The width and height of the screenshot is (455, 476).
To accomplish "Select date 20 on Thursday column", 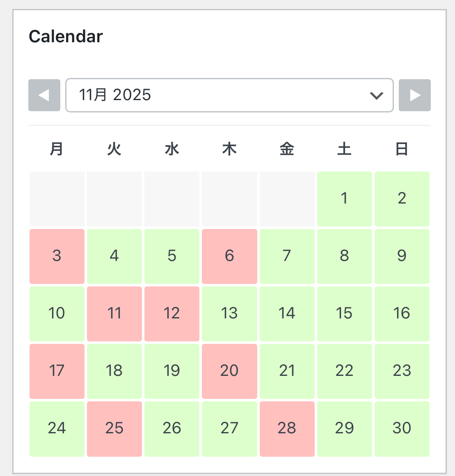I will click(229, 371).
